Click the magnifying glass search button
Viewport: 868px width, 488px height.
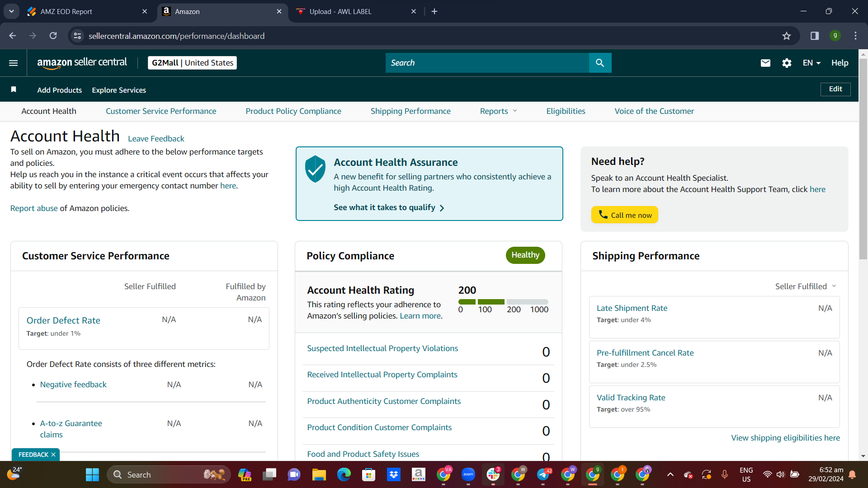pyautogui.click(x=600, y=63)
